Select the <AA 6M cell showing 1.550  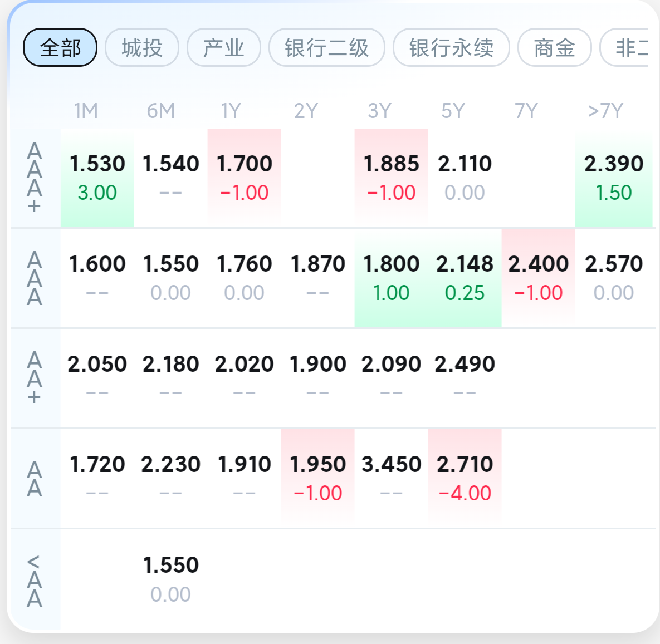tap(171, 579)
